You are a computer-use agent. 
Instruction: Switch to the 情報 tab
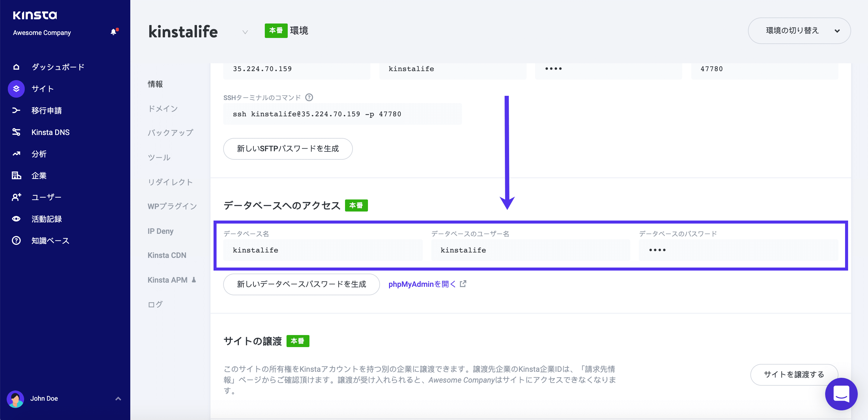(155, 84)
